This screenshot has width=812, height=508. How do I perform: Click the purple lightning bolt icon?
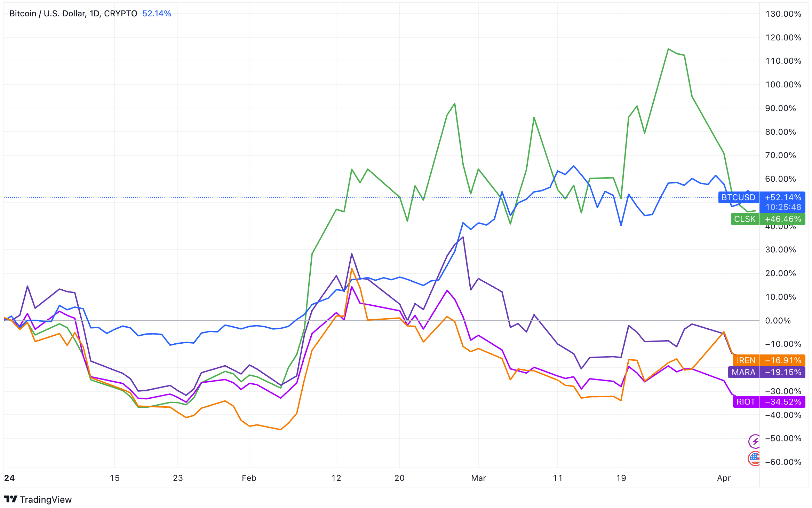pyautogui.click(x=754, y=441)
